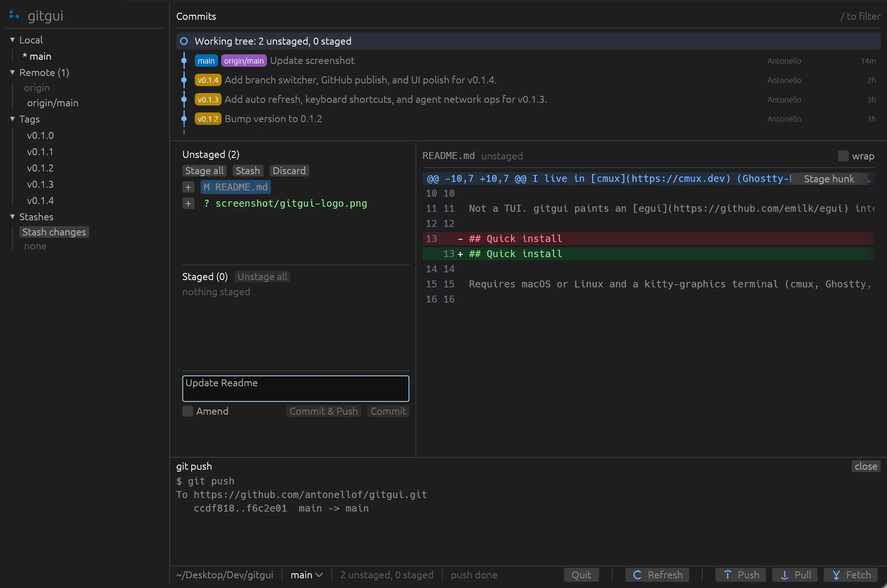The width and height of the screenshot is (887, 588).
Task: Click the Stash changes button
Action: tap(54, 232)
